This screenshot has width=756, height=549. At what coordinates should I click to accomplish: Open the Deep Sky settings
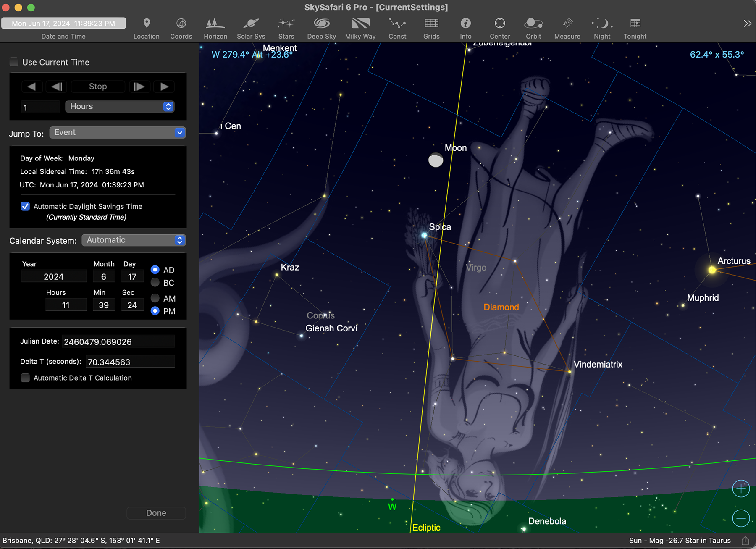tap(321, 29)
